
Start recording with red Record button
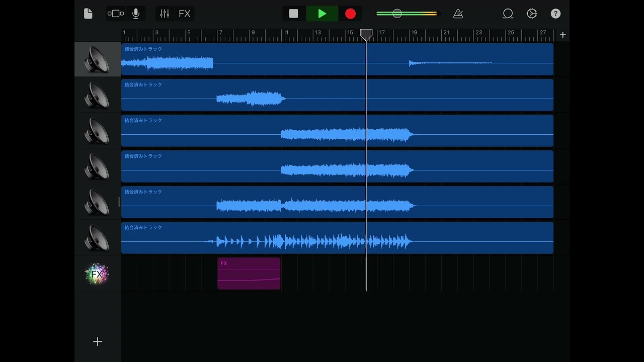tap(351, 14)
